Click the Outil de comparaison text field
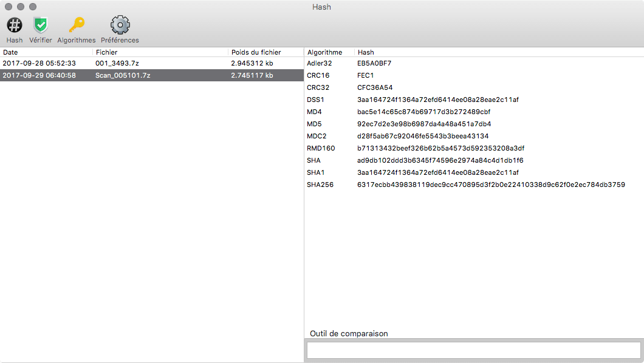 pos(474,350)
